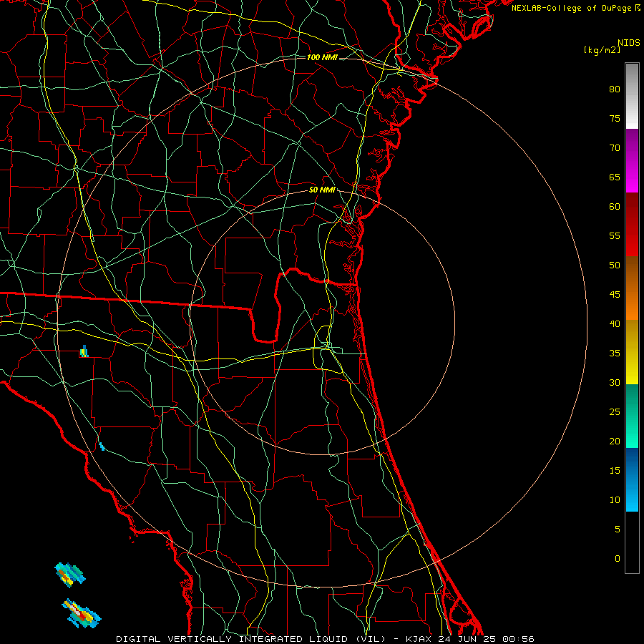Click scale value 40
Screen dimensions: 644x644
pos(615,323)
